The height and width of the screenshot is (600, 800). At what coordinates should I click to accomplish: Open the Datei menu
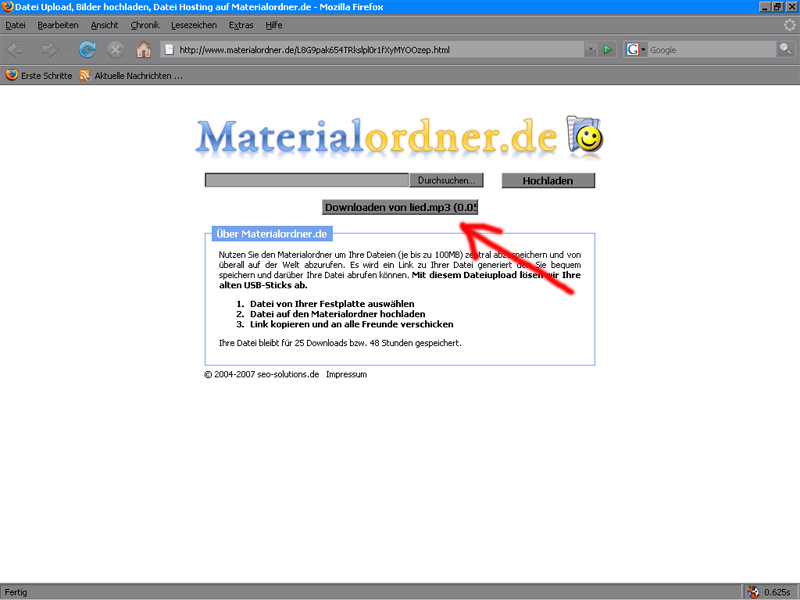(15, 25)
